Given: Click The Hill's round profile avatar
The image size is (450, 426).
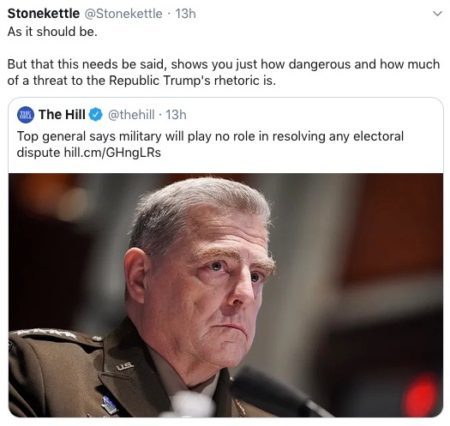Looking at the screenshot, I should (25, 115).
